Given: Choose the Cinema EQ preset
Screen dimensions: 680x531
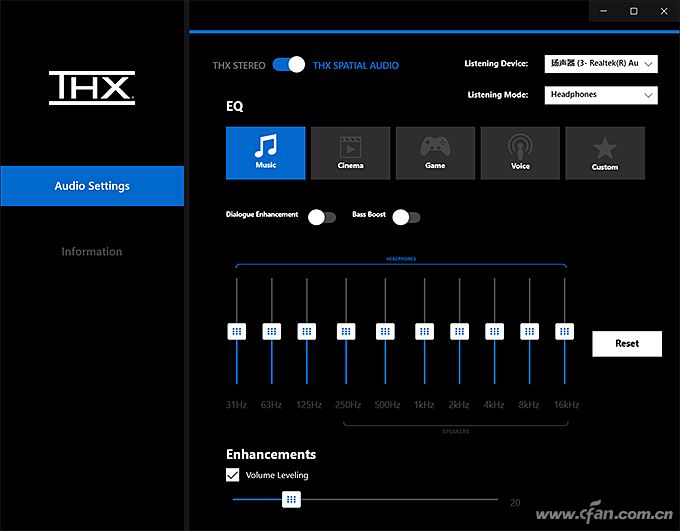Looking at the screenshot, I should point(350,153).
